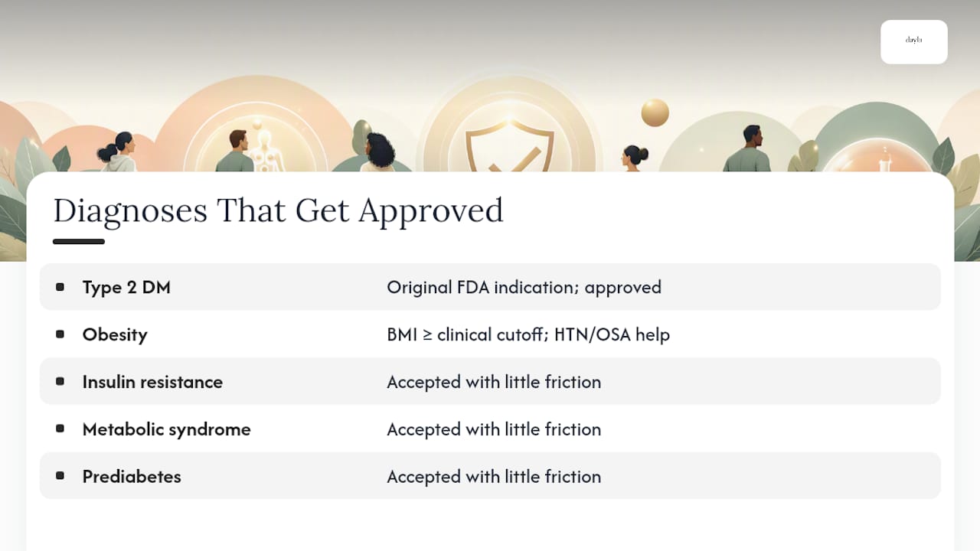The width and height of the screenshot is (980, 551).
Task: Click the bullet beside Obesity
Action: click(60, 334)
